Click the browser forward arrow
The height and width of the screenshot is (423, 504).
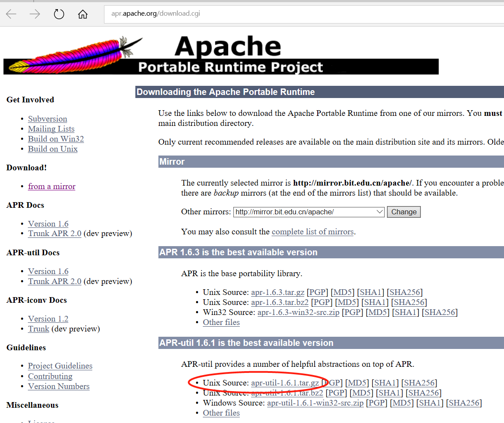(35, 14)
